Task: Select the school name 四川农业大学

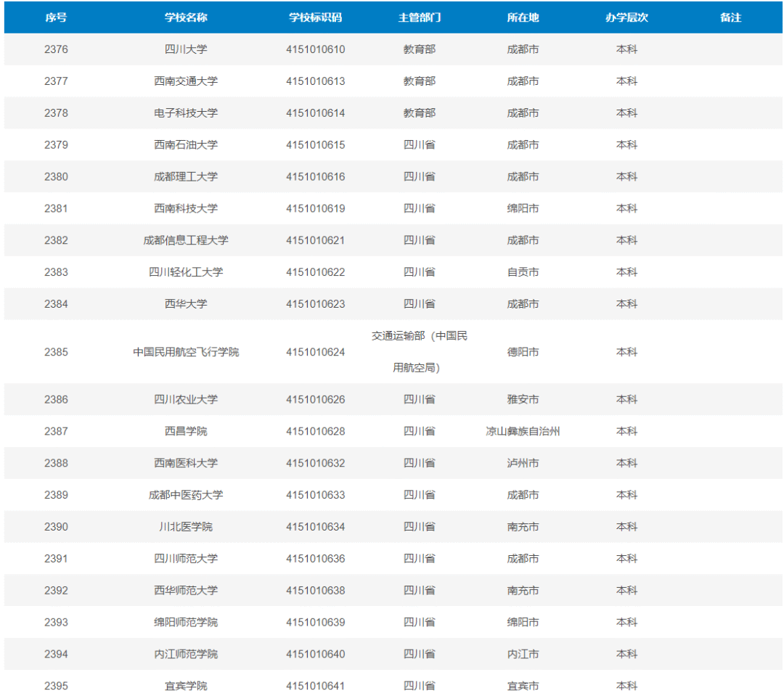Action: [x=186, y=399]
